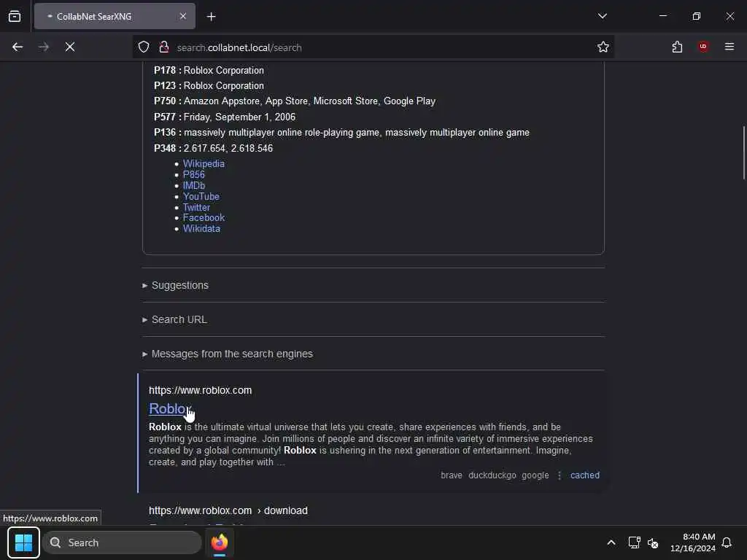Click the P577 Friday, September 1, 2006 row
This screenshot has width=747, height=560.
[225, 117]
